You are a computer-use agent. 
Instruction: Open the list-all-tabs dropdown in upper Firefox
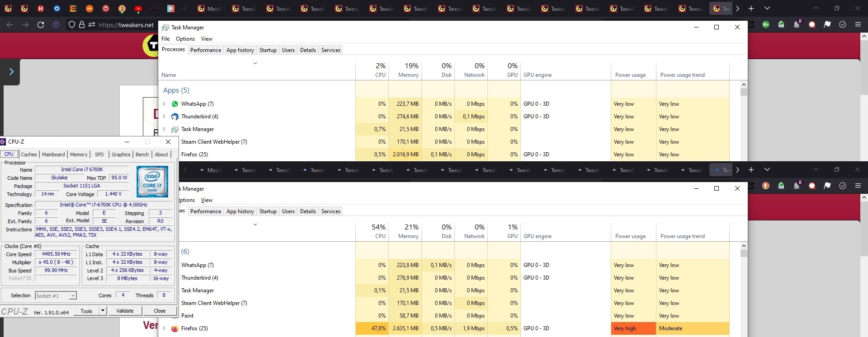[767, 9]
